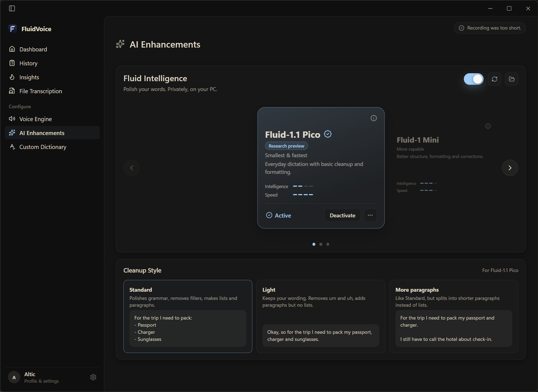Image resolution: width=538 pixels, height=392 pixels.
Task: Go to the Insights page
Action: click(x=52, y=77)
